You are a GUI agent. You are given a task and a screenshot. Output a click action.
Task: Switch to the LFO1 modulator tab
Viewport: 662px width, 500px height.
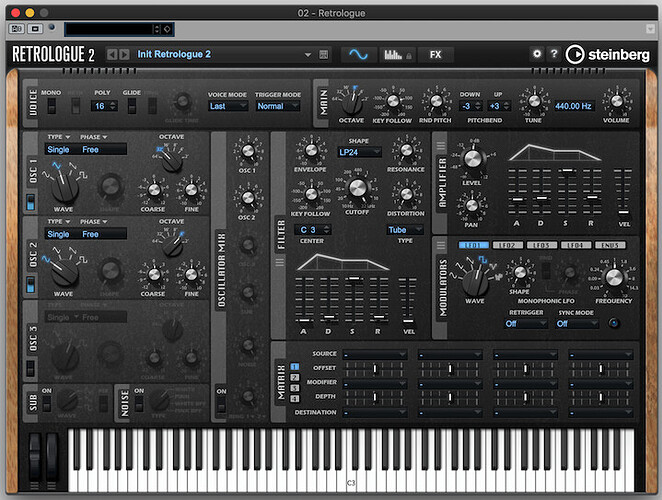(x=473, y=245)
